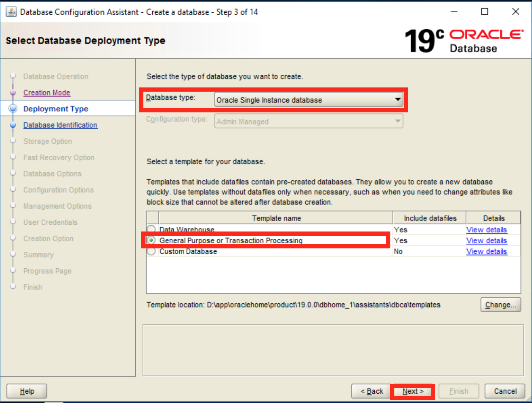
Task: Click Summary in the step list
Action: pyautogui.click(x=38, y=255)
